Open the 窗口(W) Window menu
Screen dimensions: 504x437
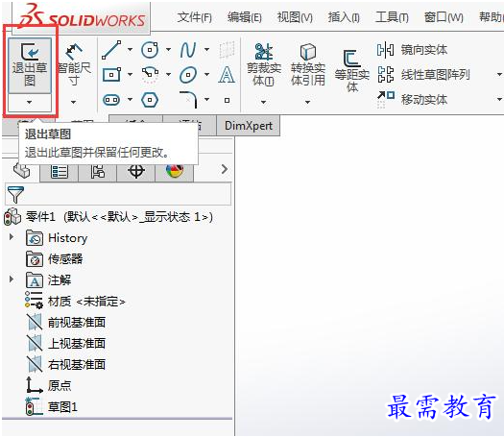[x=444, y=17]
